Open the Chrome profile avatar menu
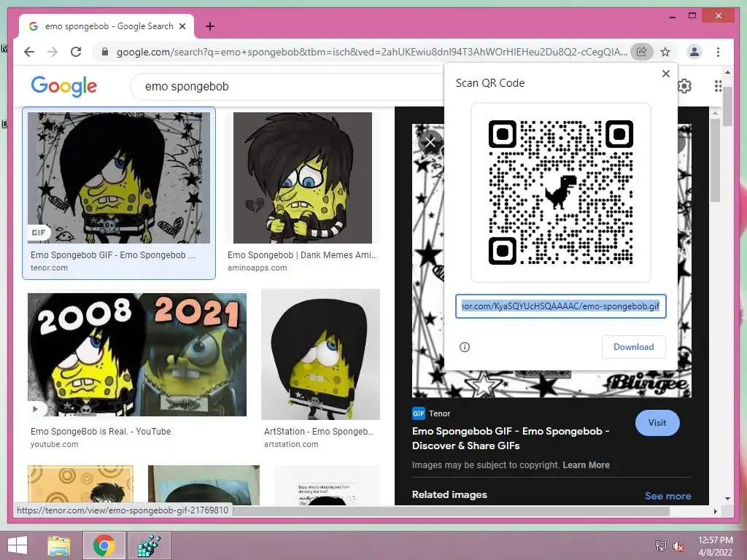747x560 pixels. (x=694, y=52)
